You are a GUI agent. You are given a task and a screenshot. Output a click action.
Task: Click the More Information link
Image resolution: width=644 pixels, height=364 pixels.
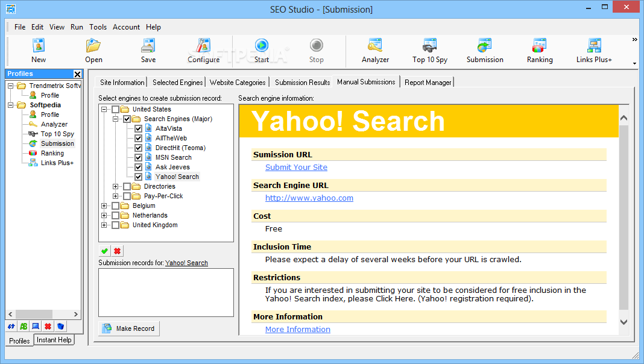(298, 330)
